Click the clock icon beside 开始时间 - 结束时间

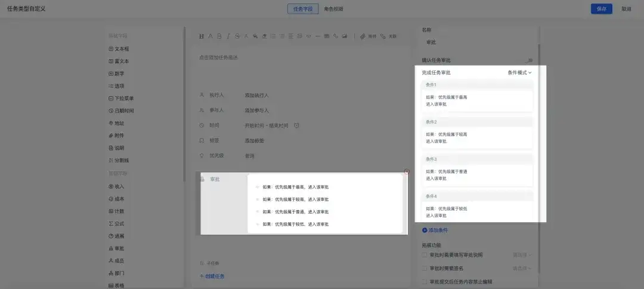point(296,125)
